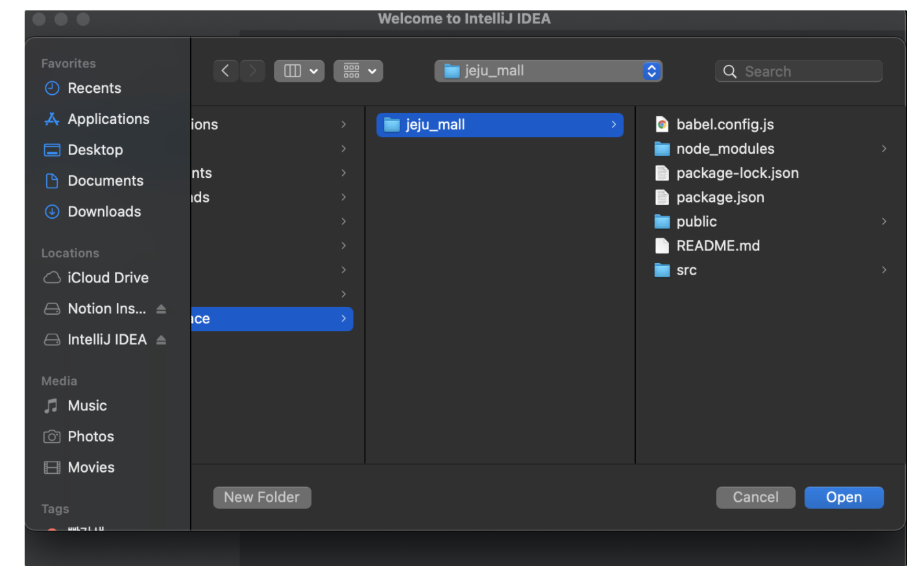Eject the IntelliJ IDEA volume
Viewport: 924px width, 579px height.
162,339
